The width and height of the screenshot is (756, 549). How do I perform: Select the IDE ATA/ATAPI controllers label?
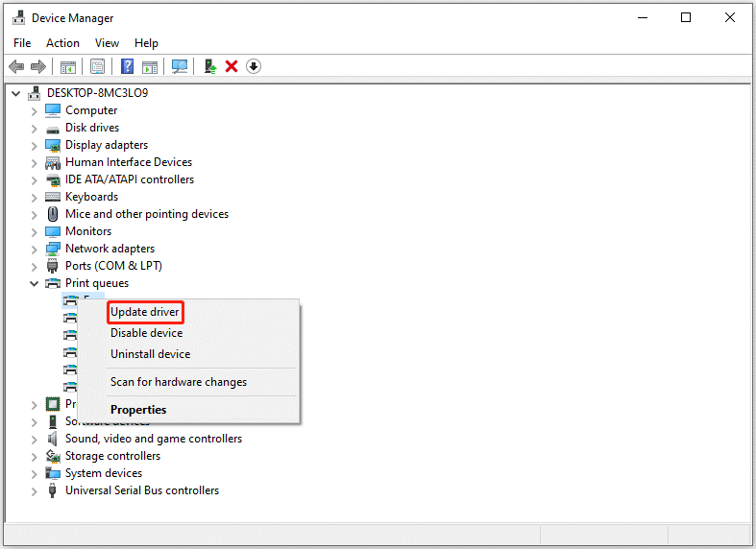tap(130, 179)
